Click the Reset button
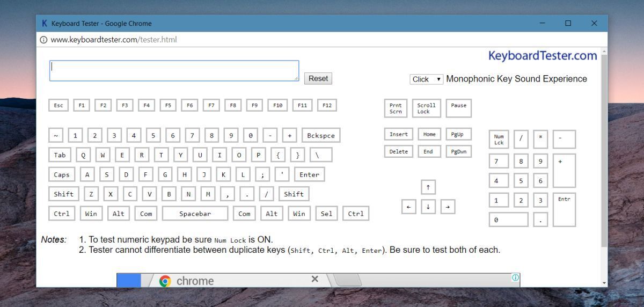 coord(318,78)
